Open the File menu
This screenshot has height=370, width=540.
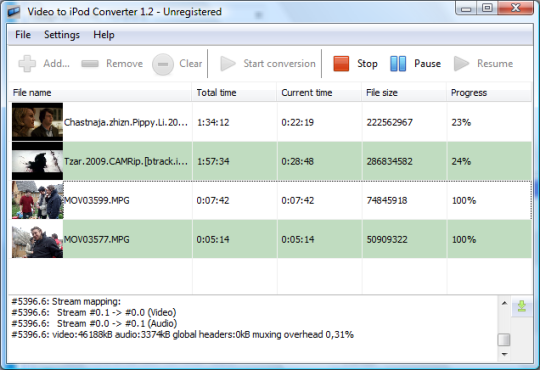tap(23, 35)
